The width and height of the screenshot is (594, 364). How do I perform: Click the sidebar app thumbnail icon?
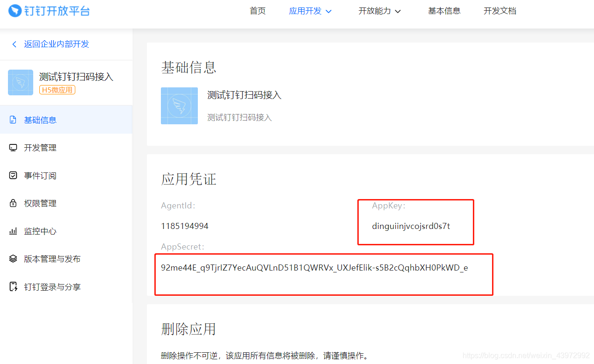(x=21, y=82)
